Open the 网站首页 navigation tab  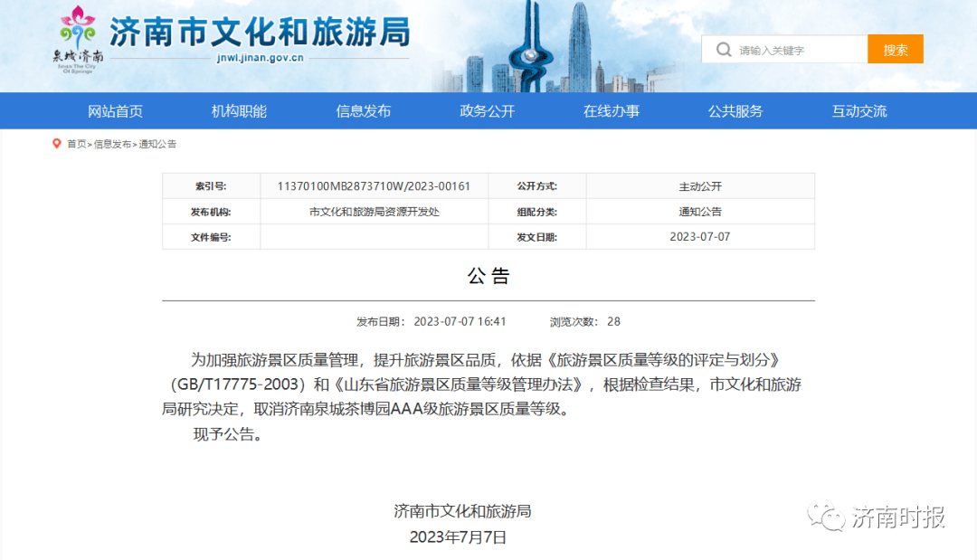point(115,111)
